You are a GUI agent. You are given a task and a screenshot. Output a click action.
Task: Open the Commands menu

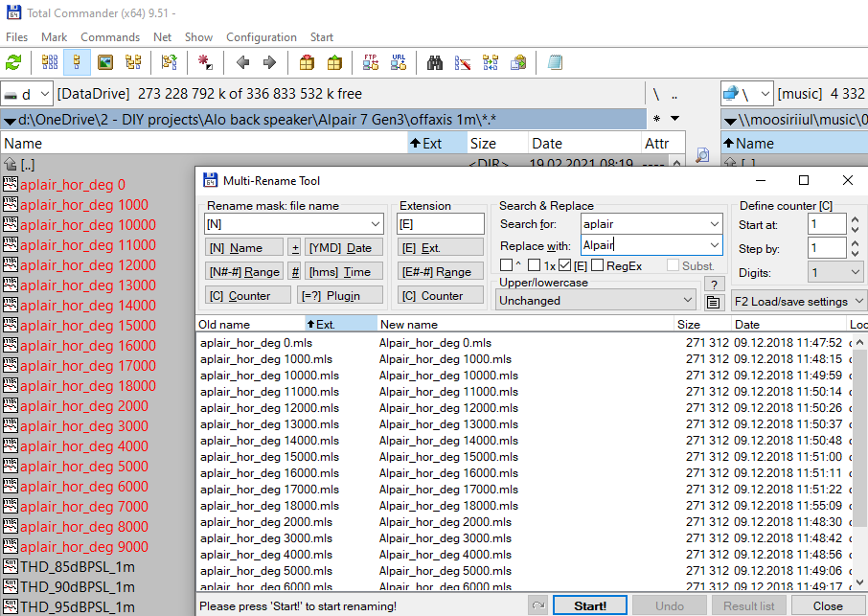pyautogui.click(x=110, y=37)
